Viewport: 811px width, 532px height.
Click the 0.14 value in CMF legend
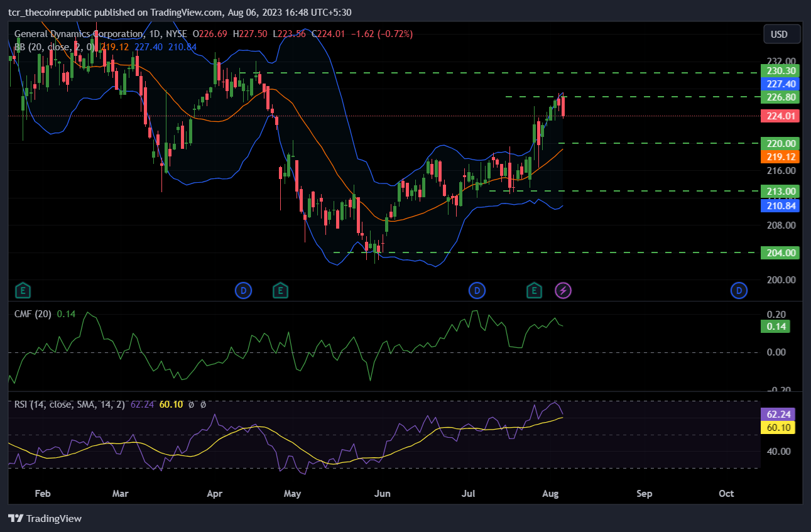[66, 314]
